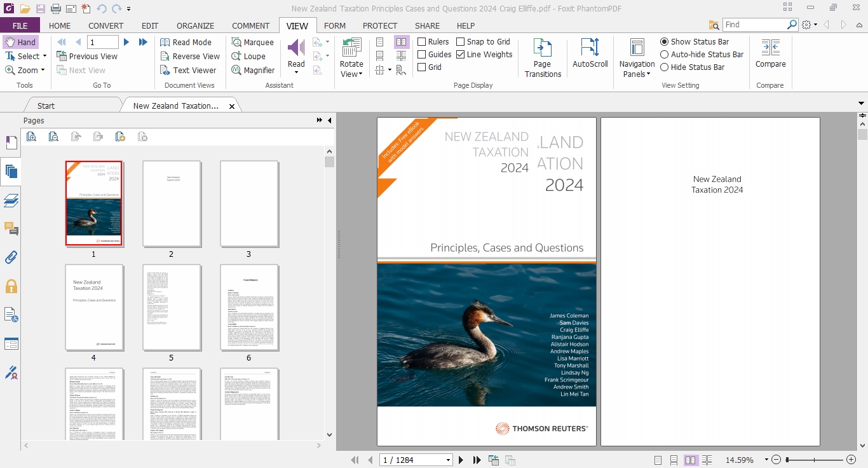This screenshot has height=468, width=868.
Task: Enlarge page thumbnails in Pages panel
Action: coord(31,136)
